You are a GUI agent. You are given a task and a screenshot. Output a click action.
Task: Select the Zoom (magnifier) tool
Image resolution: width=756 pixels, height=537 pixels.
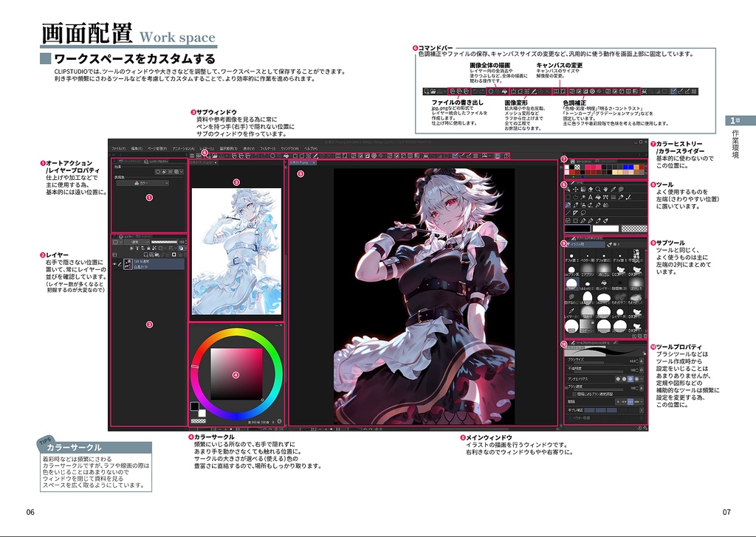[x=598, y=190]
